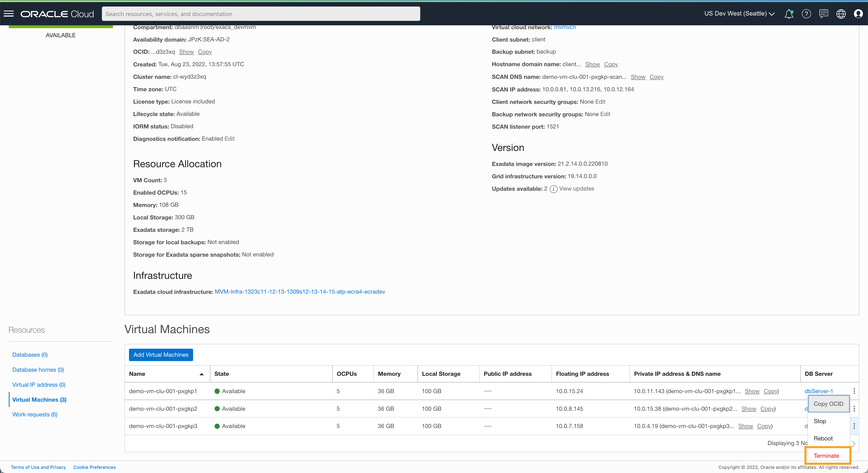Screen dimensions: 868x473
Task: Select Terminate from the VM context menu
Action: tap(827, 455)
